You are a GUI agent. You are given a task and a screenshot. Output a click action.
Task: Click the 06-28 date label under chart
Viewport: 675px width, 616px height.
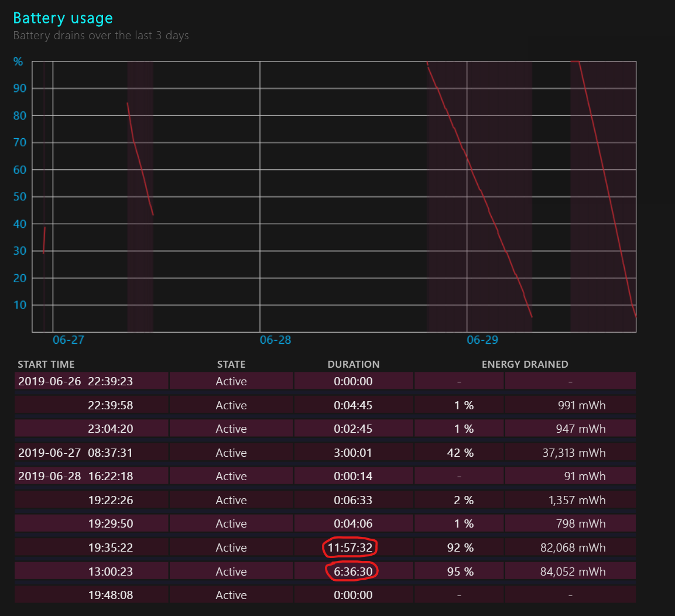(276, 340)
